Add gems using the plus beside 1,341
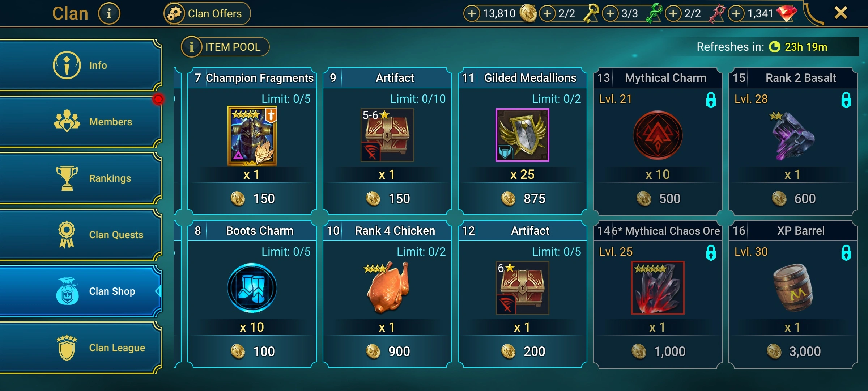Image resolution: width=868 pixels, height=391 pixels. click(x=736, y=14)
